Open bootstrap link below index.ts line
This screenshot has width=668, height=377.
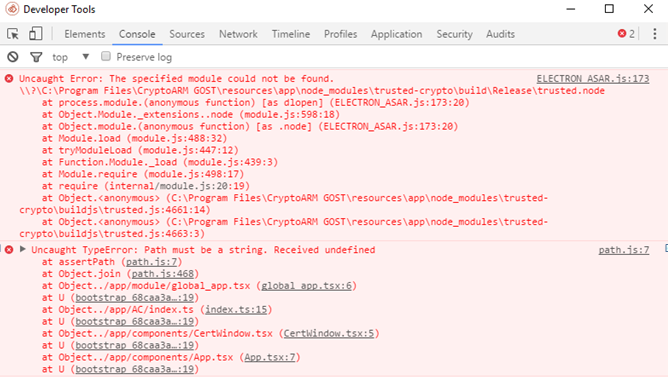[x=135, y=322]
